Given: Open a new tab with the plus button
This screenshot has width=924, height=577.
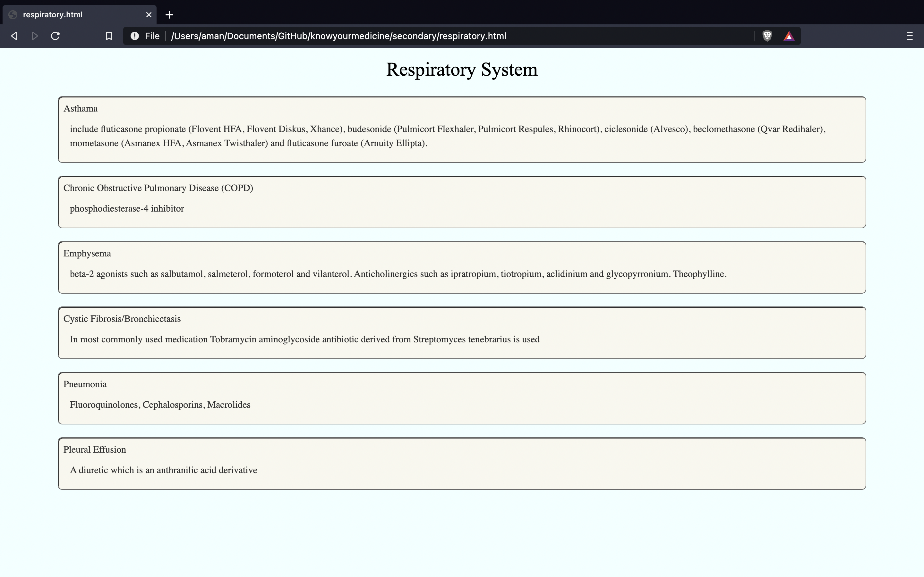Looking at the screenshot, I should [169, 14].
